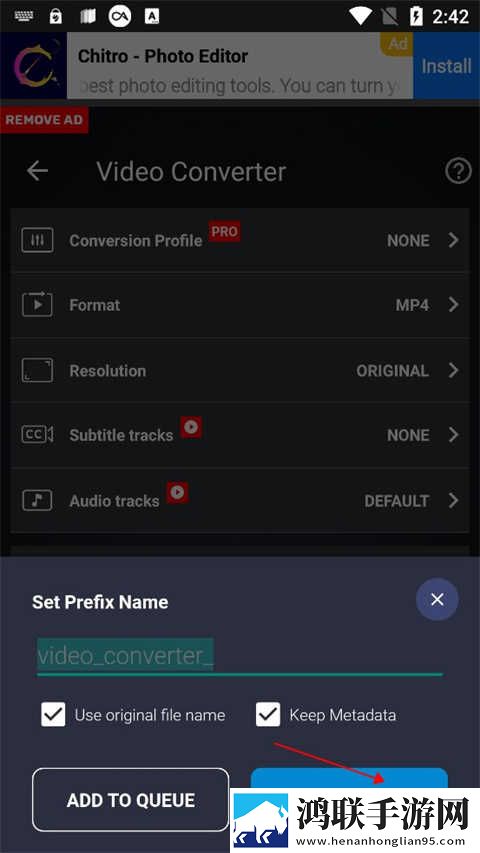Tap the Resolution frame icon
The width and height of the screenshot is (480, 853).
[x=37, y=370]
